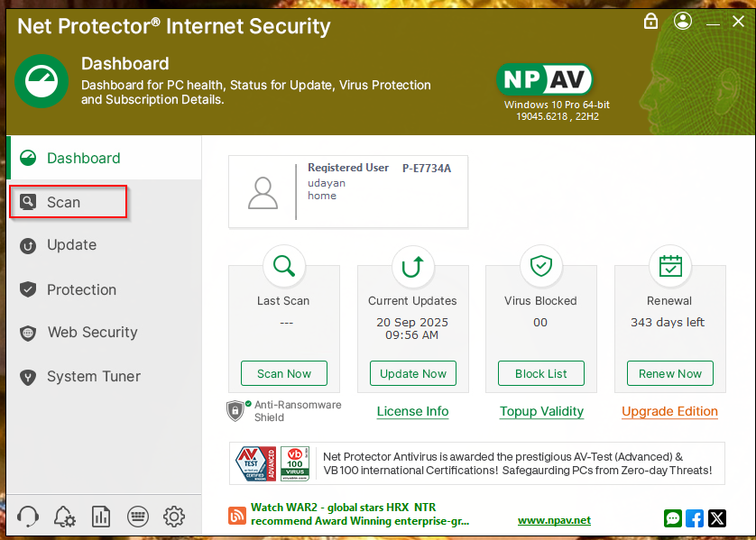The height and width of the screenshot is (540, 756).
Task: Click the orange RSS feed icon
Action: pyautogui.click(x=237, y=516)
